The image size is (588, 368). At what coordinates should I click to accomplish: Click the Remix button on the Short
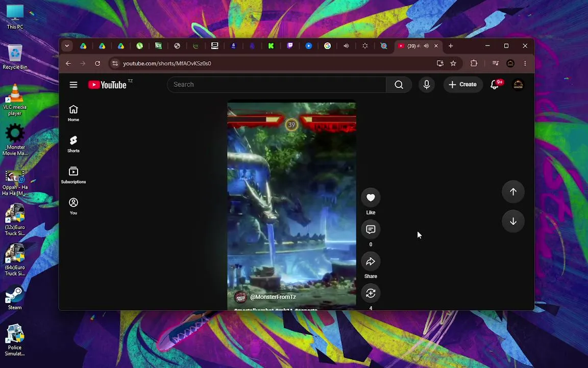click(x=371, y=293)
